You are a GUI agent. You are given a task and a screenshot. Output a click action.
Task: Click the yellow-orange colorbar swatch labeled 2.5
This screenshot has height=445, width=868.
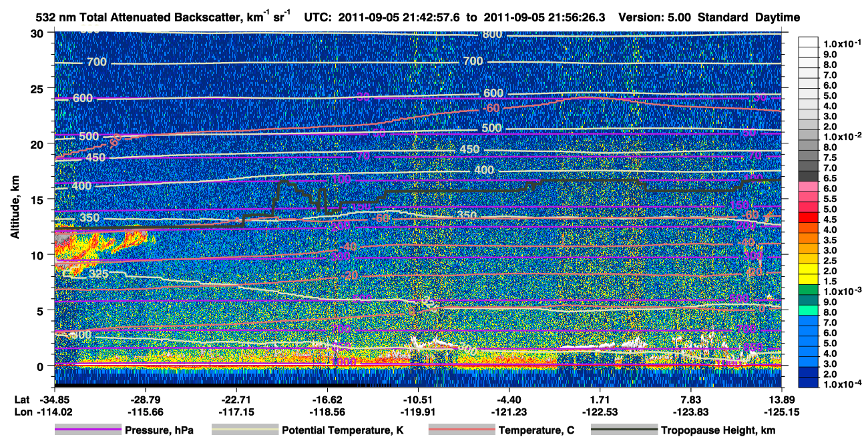[809, 259]
